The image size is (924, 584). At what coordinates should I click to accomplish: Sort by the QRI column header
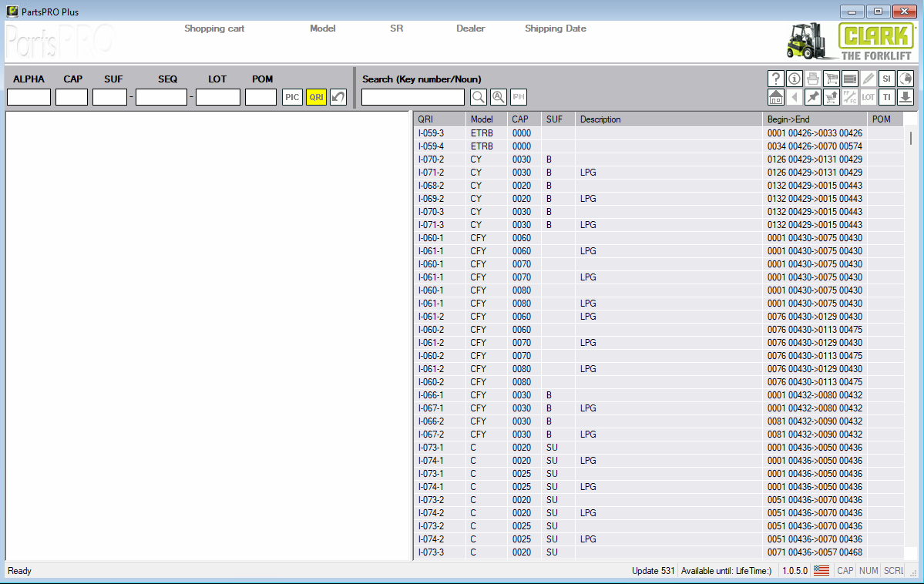point(439,119)
